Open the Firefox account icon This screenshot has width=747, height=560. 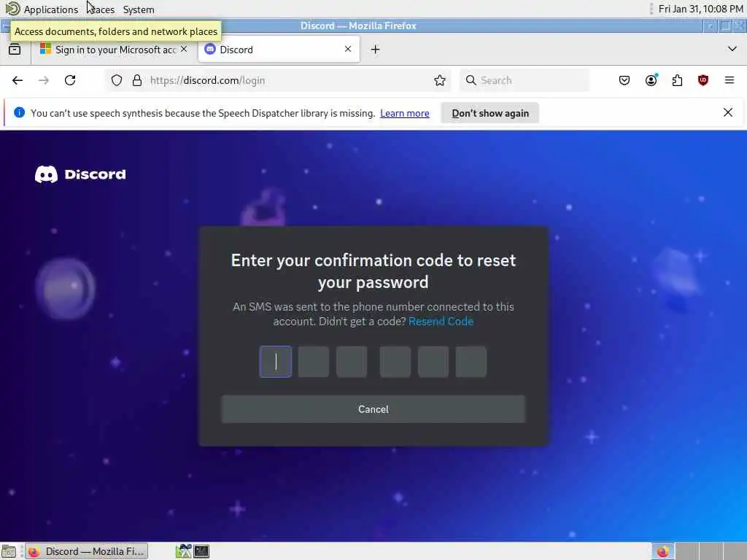(x=651, y=80)
